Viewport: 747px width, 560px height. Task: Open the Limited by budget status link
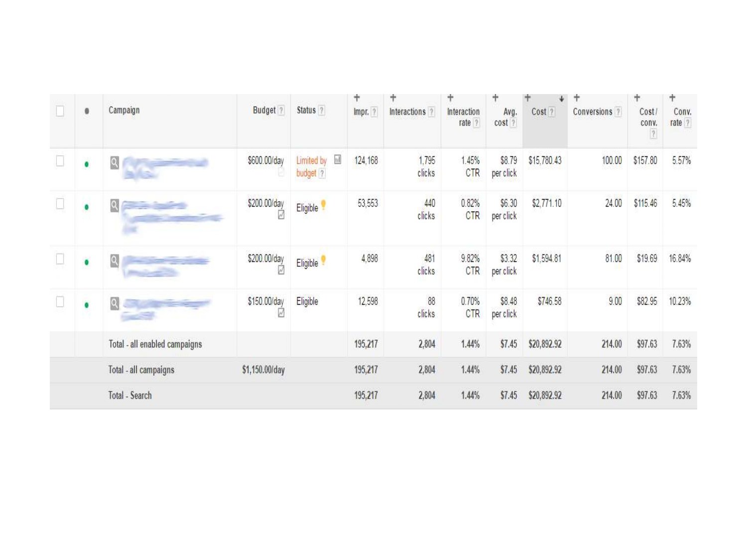tap(311, 166)
